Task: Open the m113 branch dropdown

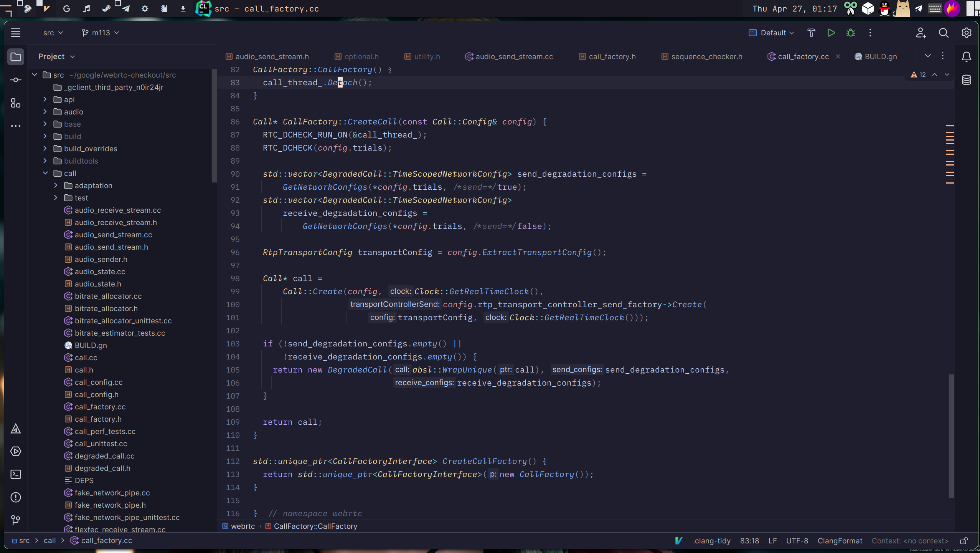Action: (101, 33)
